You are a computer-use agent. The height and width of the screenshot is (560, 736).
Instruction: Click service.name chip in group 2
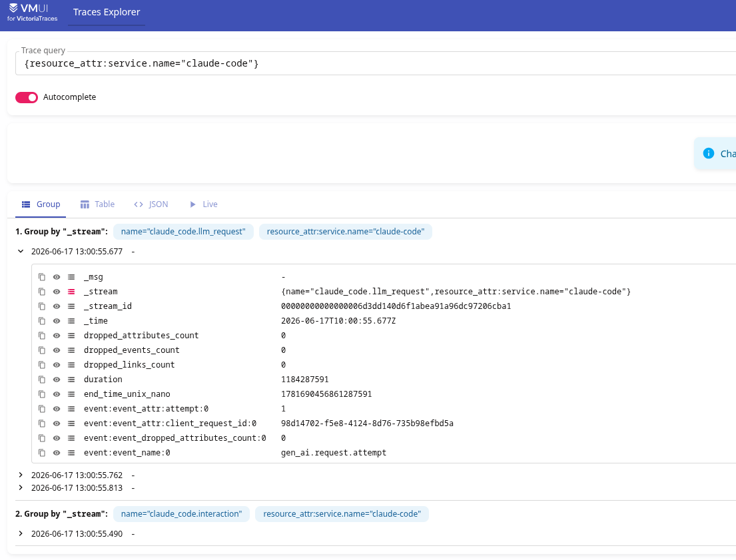pos(342,514)
